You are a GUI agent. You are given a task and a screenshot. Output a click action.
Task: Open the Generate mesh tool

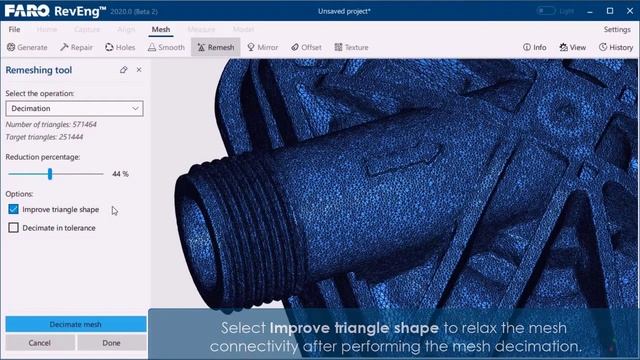(27, 47)
